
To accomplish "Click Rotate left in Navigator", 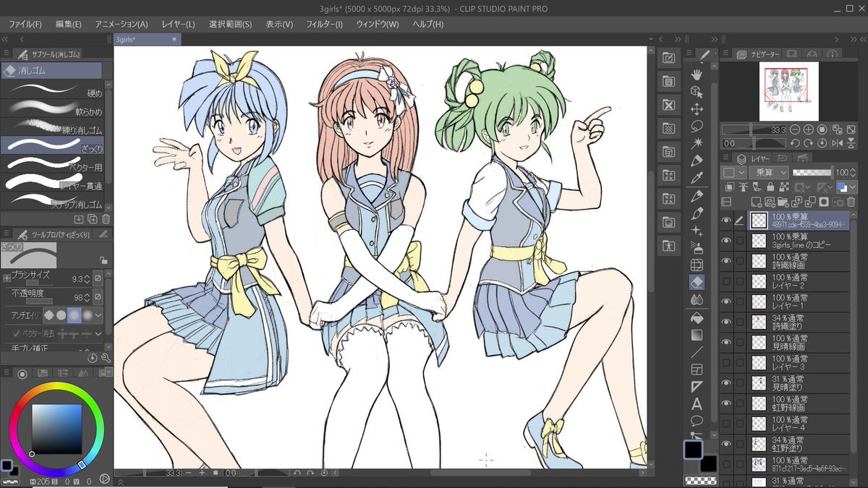I will click(794, 143).
